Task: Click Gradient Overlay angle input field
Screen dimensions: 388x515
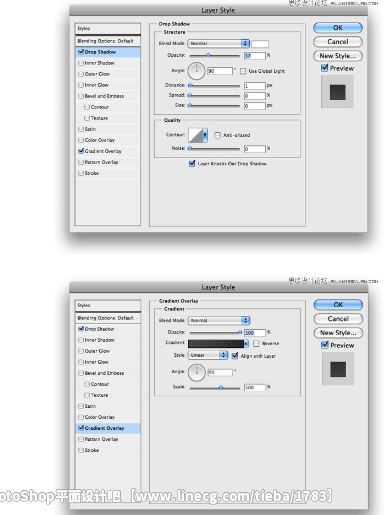Action: (220, 372)
